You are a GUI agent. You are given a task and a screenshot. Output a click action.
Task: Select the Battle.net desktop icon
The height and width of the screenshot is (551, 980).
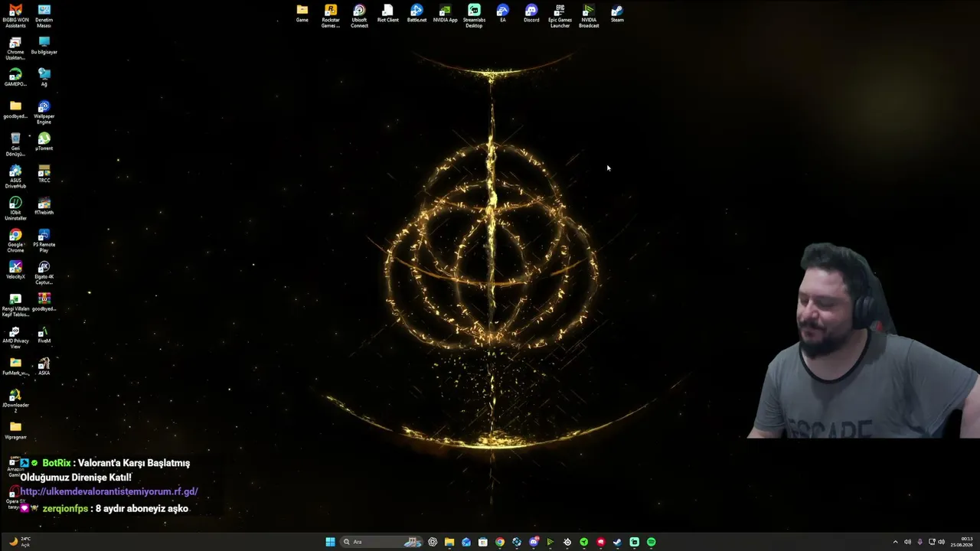pos(416,14)
